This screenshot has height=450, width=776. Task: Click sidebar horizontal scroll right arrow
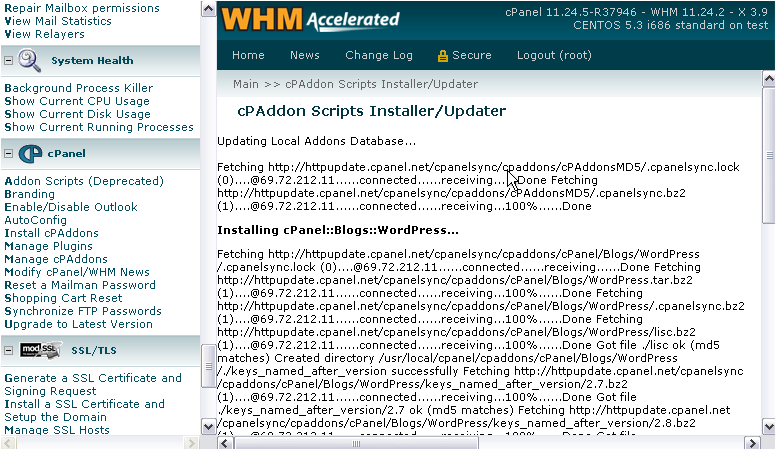[x=191, y=442]
